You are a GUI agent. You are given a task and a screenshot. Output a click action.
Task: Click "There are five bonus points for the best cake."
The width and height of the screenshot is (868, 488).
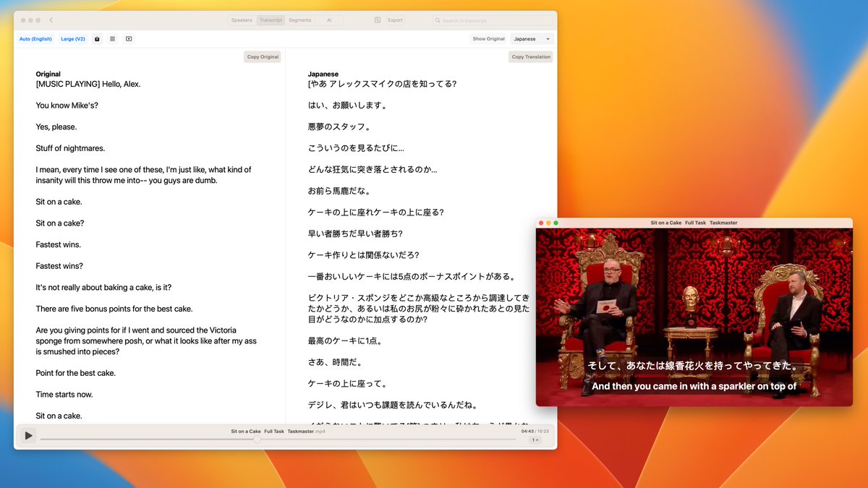(114, 309)
